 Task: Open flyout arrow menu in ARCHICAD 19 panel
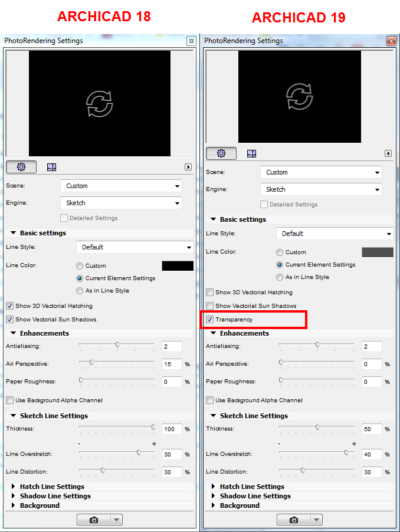[388, 153]
